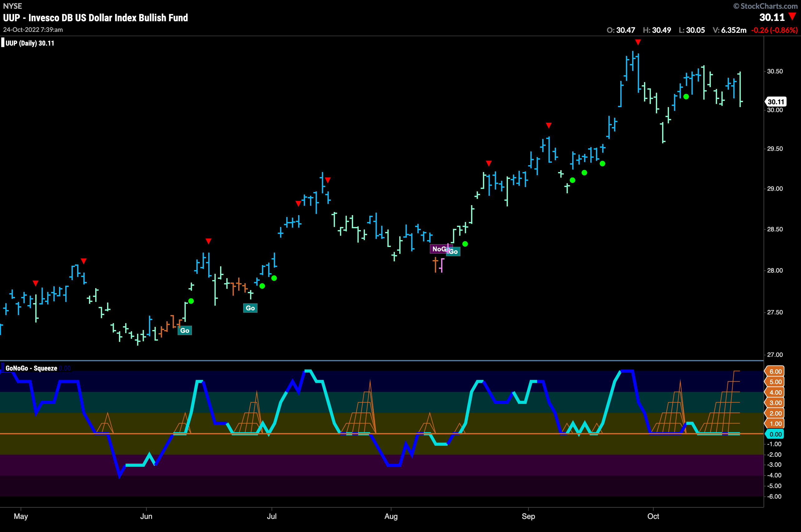Click the Go label right of NoGo in August

pos(454,252)
